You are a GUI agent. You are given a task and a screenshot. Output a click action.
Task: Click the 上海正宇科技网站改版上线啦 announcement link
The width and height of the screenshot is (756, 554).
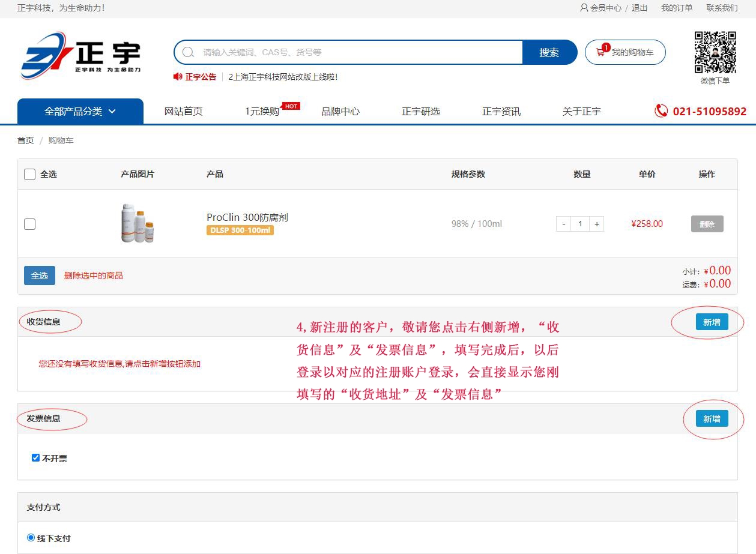283,77
